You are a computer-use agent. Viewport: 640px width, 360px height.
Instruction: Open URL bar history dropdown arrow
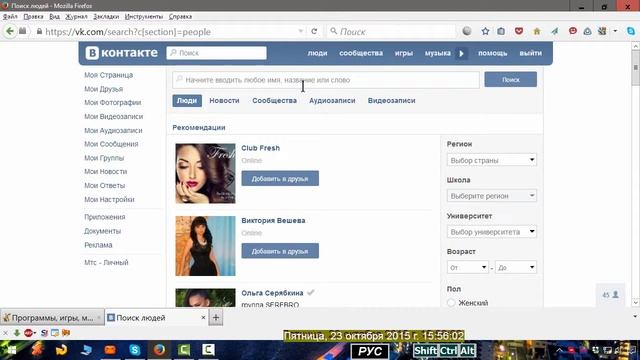pyautogui.click(x=301, y=31)
